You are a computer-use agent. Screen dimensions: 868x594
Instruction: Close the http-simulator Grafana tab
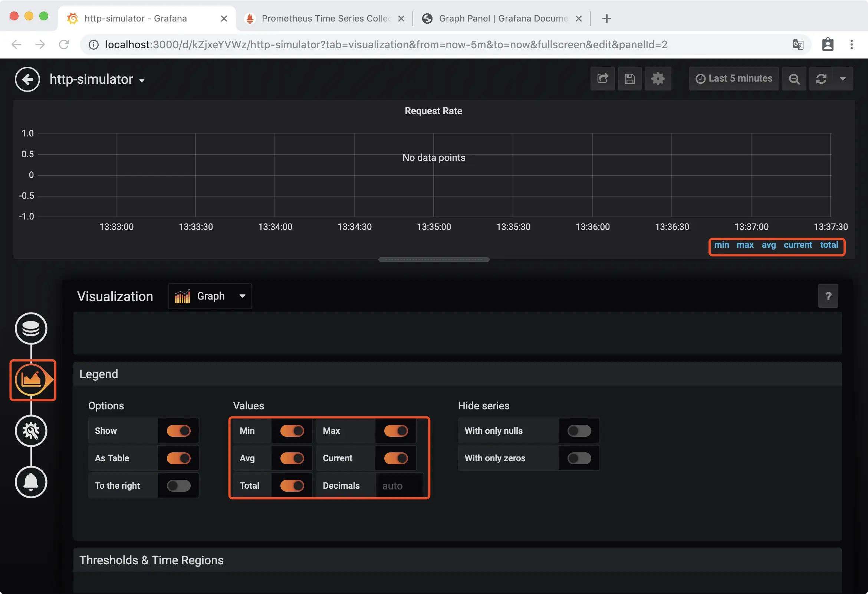pos(224,18)
